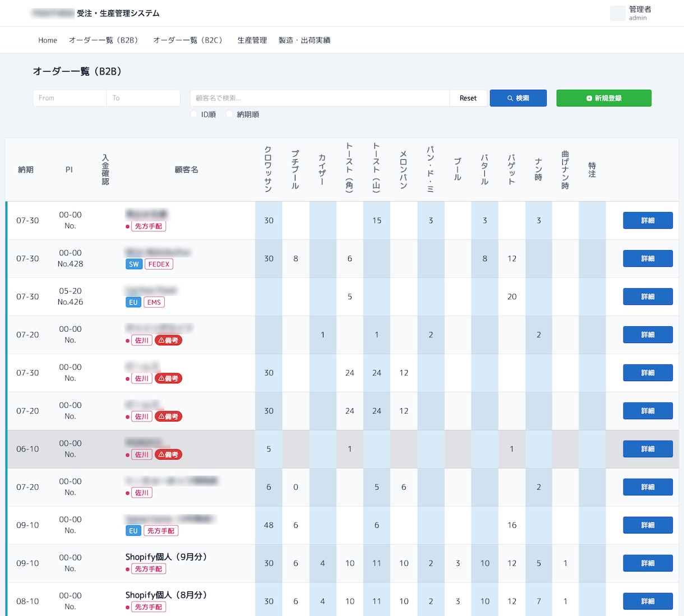This screenshot has height=616, width=684.
Task: Open オーダー一覧（B2B） menu
Action: 105,40
